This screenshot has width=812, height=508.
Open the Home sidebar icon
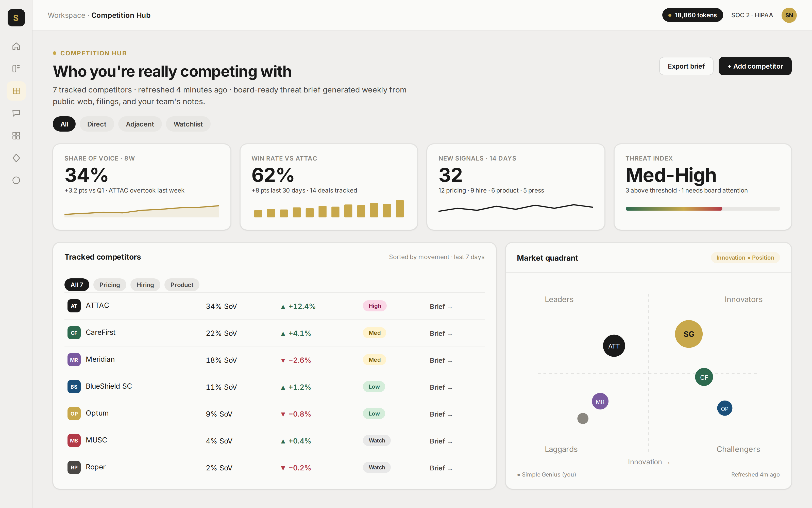click(16, 46)
